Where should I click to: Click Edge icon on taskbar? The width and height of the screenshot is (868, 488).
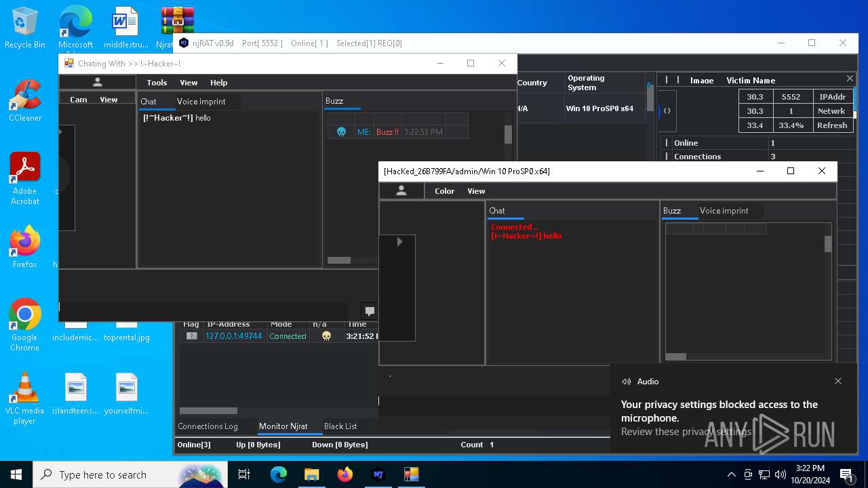[x=279, y=474]
